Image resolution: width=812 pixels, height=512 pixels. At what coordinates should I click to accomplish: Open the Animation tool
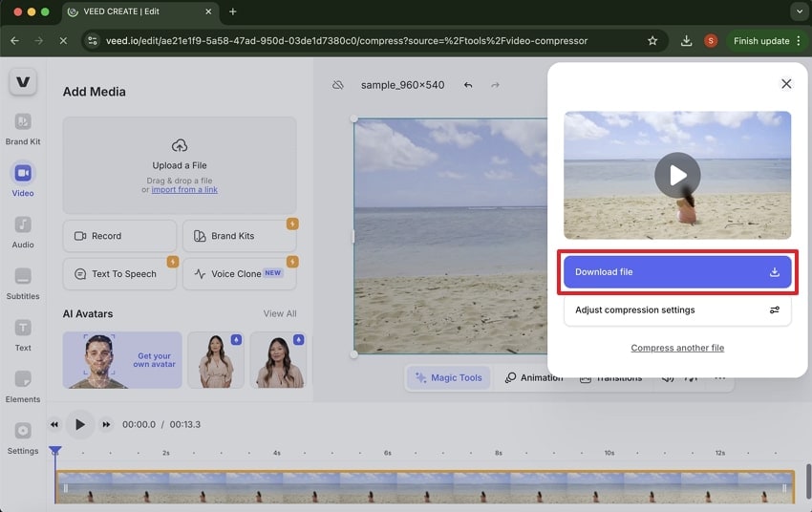(533, 378)
